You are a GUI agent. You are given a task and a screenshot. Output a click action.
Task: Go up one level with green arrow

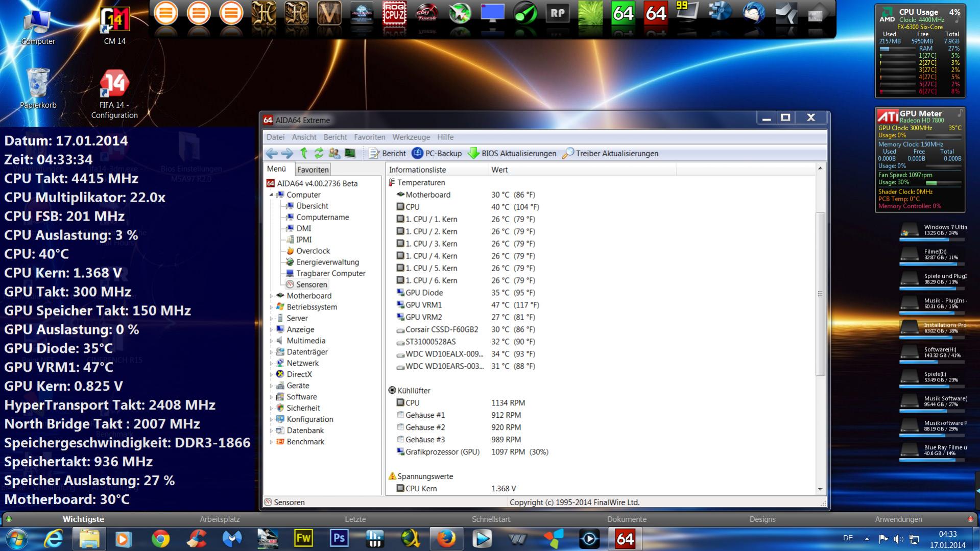(304, 153)
